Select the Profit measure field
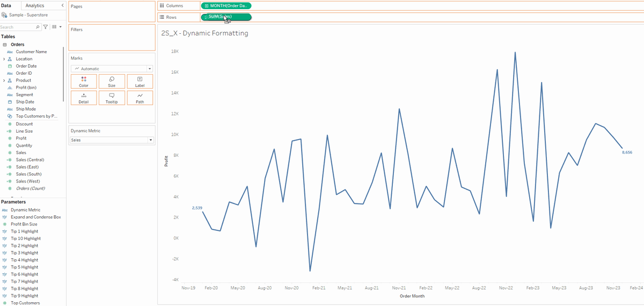The width and height of the screenshot is (644, 306). click(x=21, y=139)
